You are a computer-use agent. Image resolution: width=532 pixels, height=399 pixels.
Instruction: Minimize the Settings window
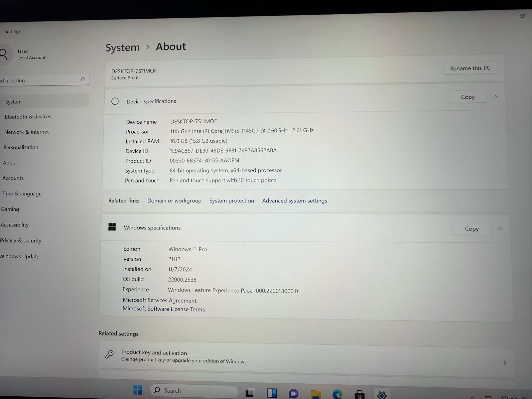pos(503,16)
